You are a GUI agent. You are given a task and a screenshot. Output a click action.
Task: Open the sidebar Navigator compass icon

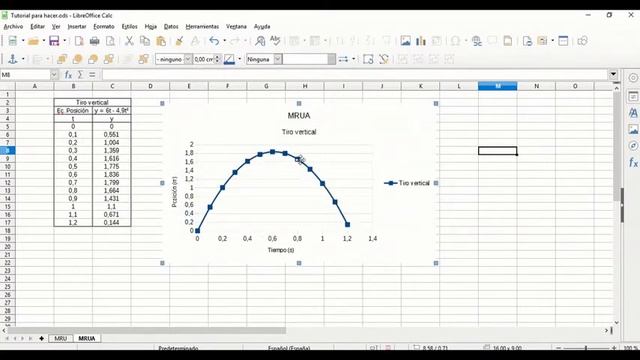[x=633, y=146]
